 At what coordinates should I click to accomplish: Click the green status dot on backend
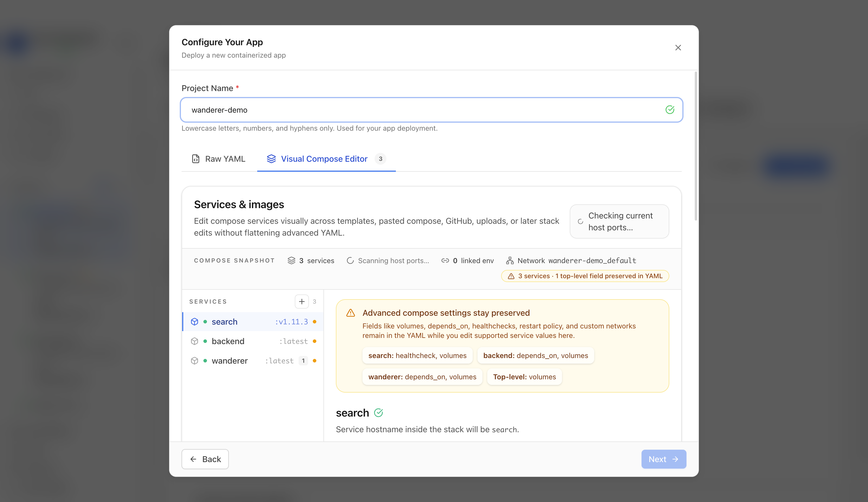(205, 341)
